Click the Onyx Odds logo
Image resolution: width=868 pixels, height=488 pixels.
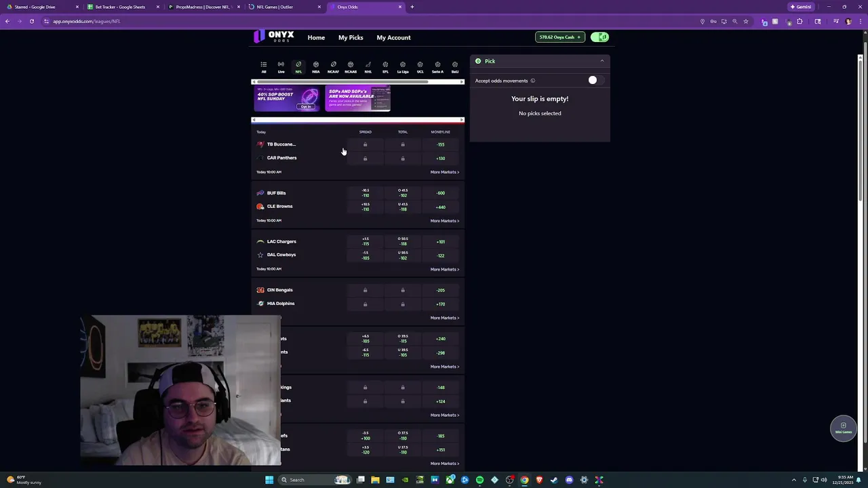pos(273,37)
